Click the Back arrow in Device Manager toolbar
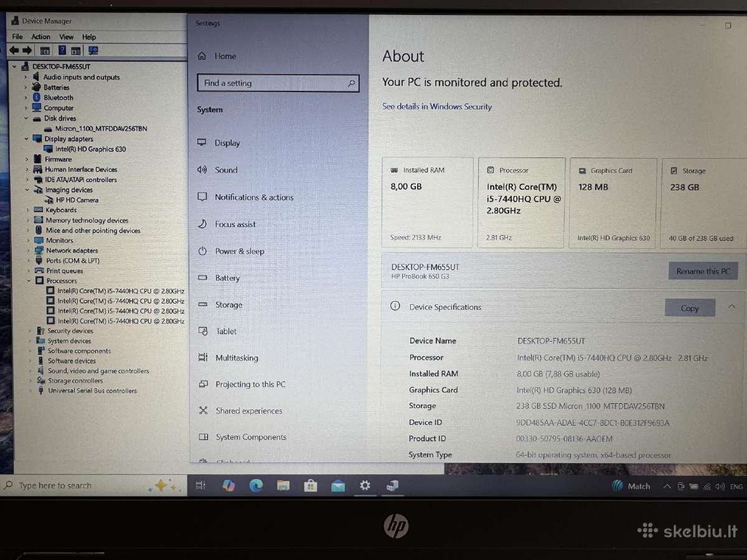Viewport: 747px width, 560px height. [x=14, y=50]
